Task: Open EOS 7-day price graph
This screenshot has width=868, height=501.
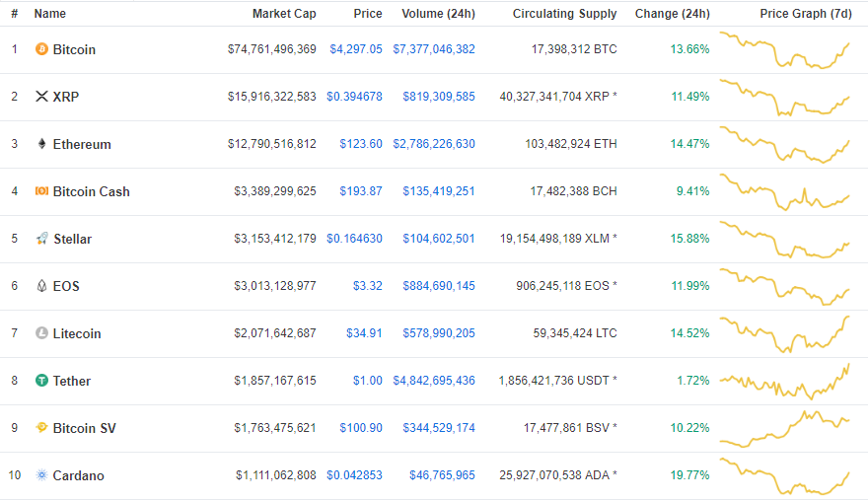Action: pos(785,287)
